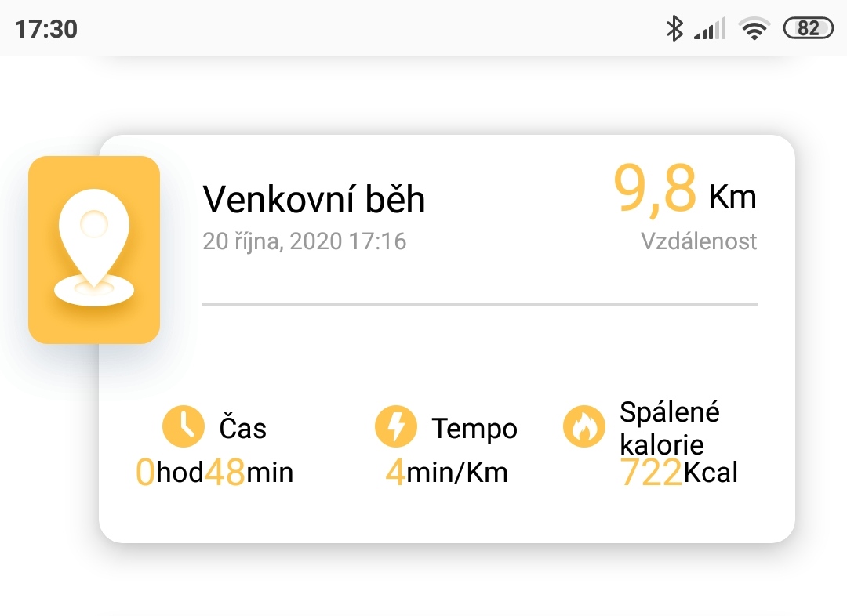Image resolution: width=847 pixels, height=616 pixels.
Task: Tap the clock icon beside Čas
Action: click(183, 426)
